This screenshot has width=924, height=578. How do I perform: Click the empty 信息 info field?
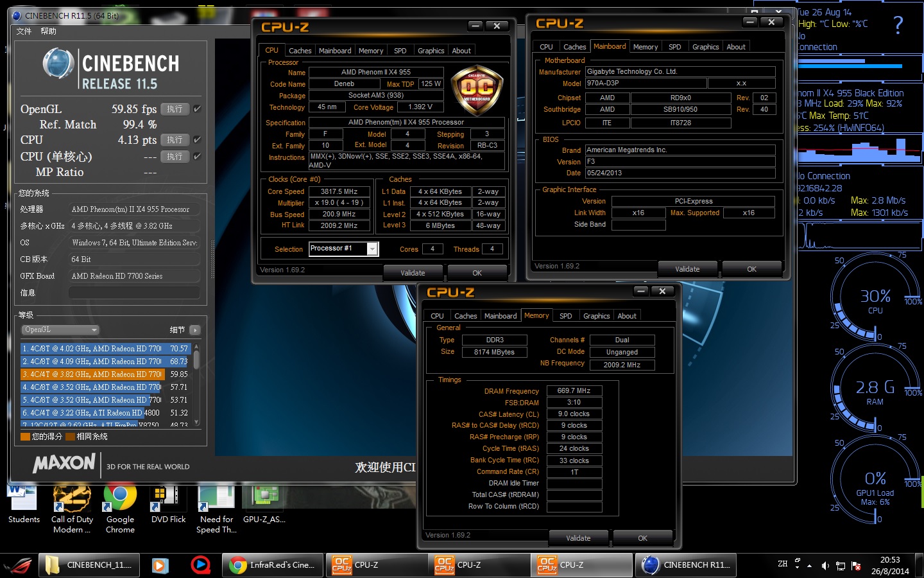(134, 293)
